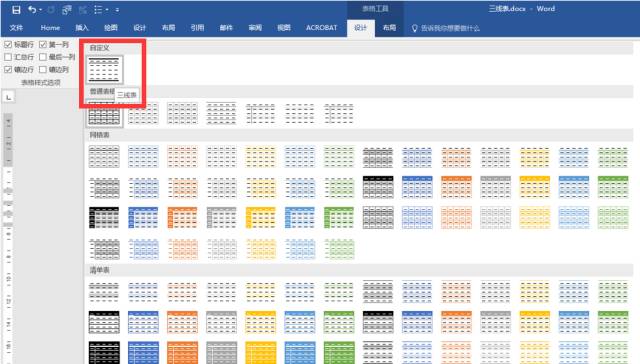This screenshot has height=364, width=640.
Task: Toggle the 第一列 first column checkbox
Action: click(x=43, y=44)
